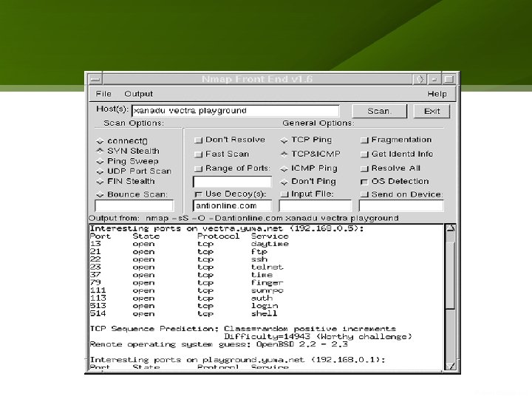Click the Exit button
The width and height of the screenshot is (532, 399).
pos(432,111)
